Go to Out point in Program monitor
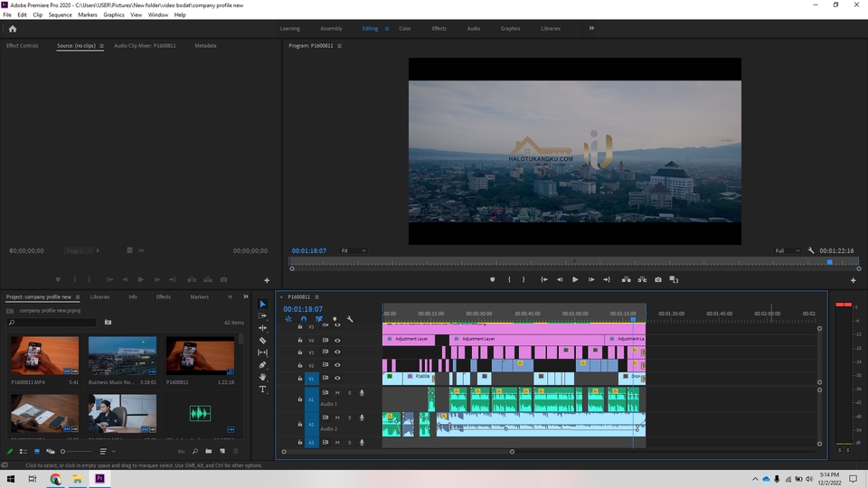This screenshot has height=488, width=868. (x=607, y=280)
